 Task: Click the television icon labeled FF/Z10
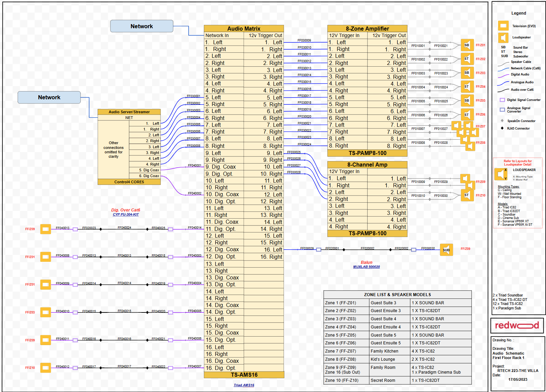pos(46,368)
